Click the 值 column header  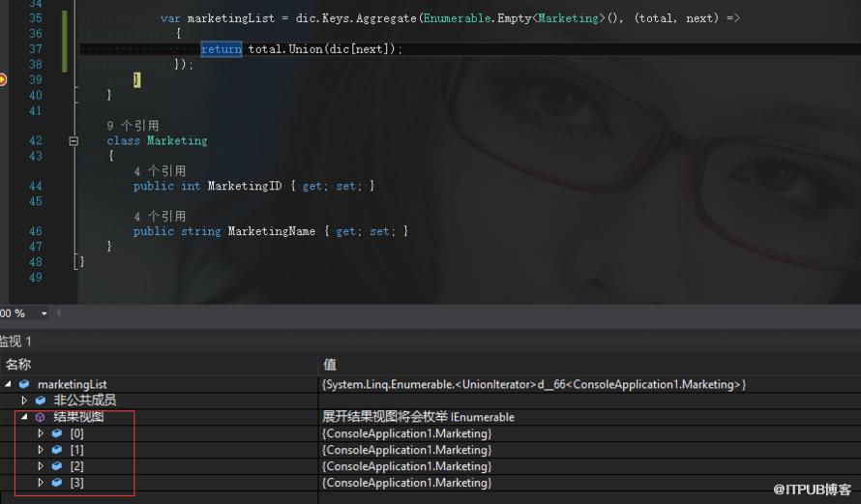(x=330, y=364)
